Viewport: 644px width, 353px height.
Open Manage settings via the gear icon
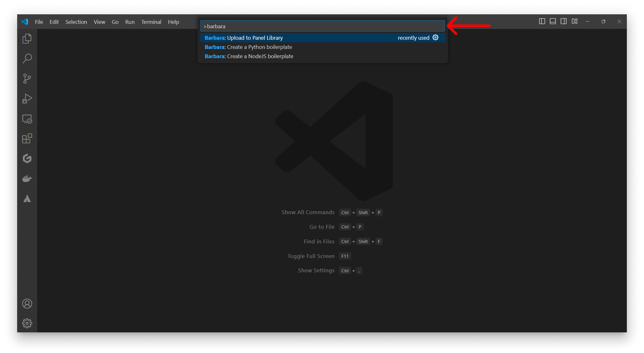[x=27, y=323]
